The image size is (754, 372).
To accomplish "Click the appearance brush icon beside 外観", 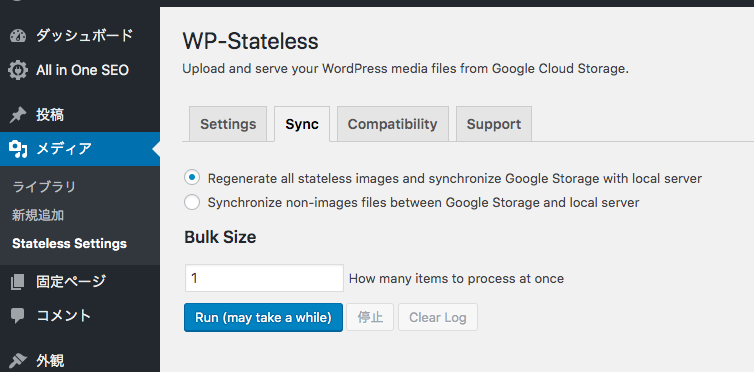I will pyautogui.click(x=18, y=360).
